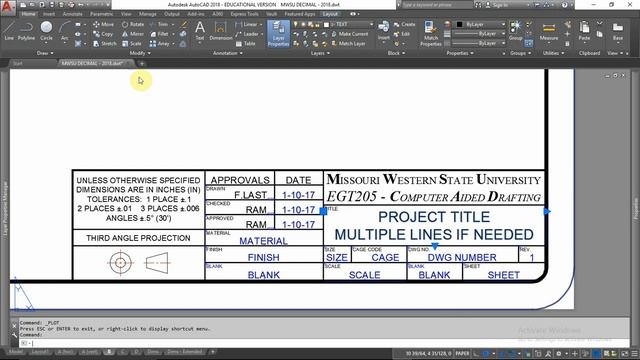Choose the Linear dimension tool

click(247, 24)
